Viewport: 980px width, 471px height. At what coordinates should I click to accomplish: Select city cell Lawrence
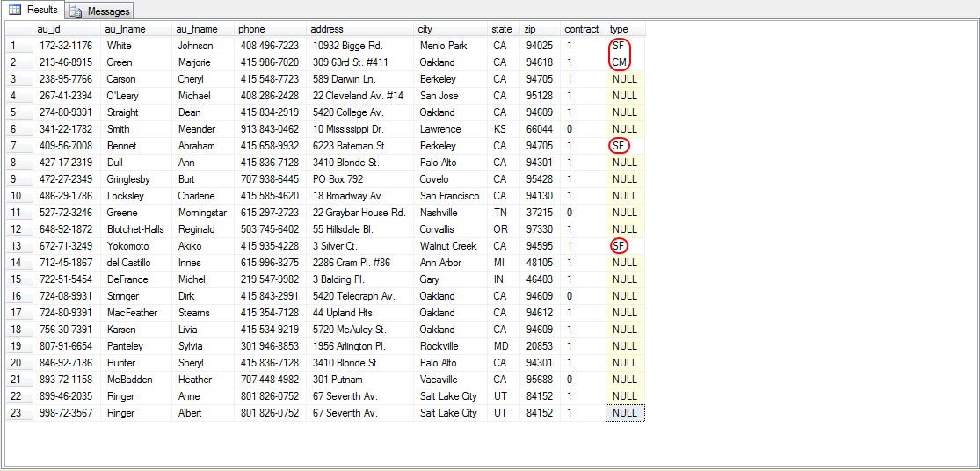pyautogui.click(x=451, y=129)
